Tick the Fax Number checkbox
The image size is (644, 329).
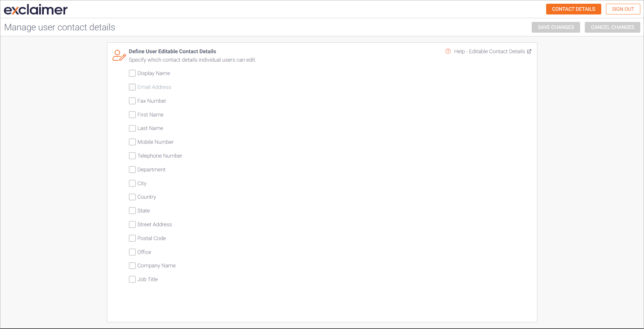[x=132, y=101]
